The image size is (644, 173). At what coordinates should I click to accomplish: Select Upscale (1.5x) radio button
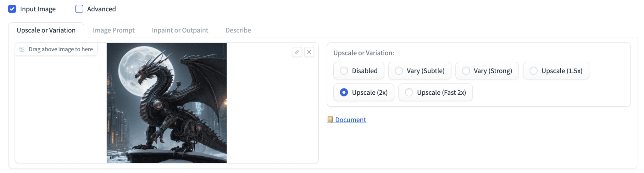534,71
